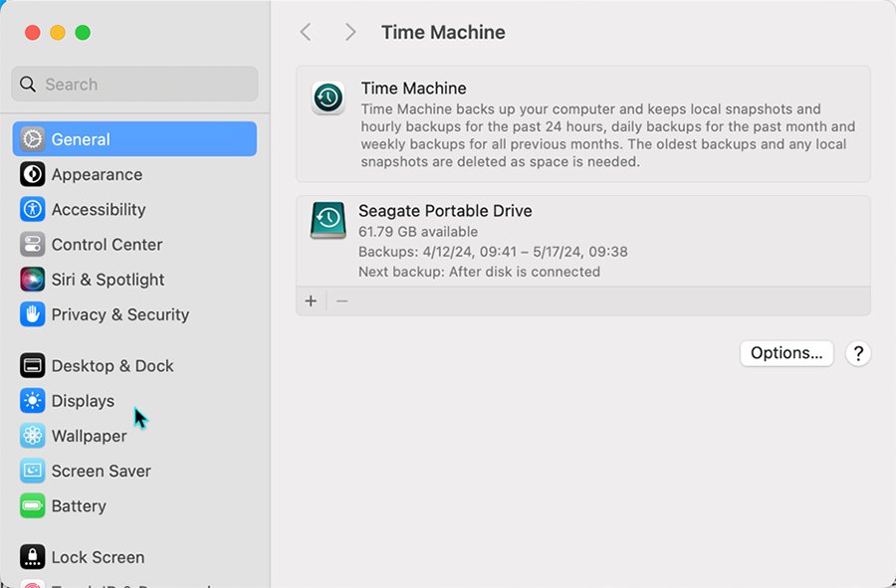Click the Seagate Portable Drive disk icon
896x588 pixels.
(x=328, y=221)
